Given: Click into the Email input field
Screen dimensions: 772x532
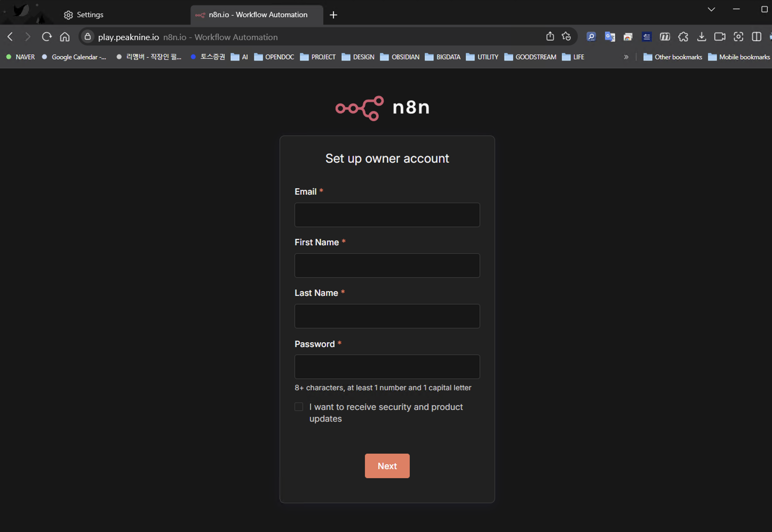Looking at the screenshot, I should point(387,215).
